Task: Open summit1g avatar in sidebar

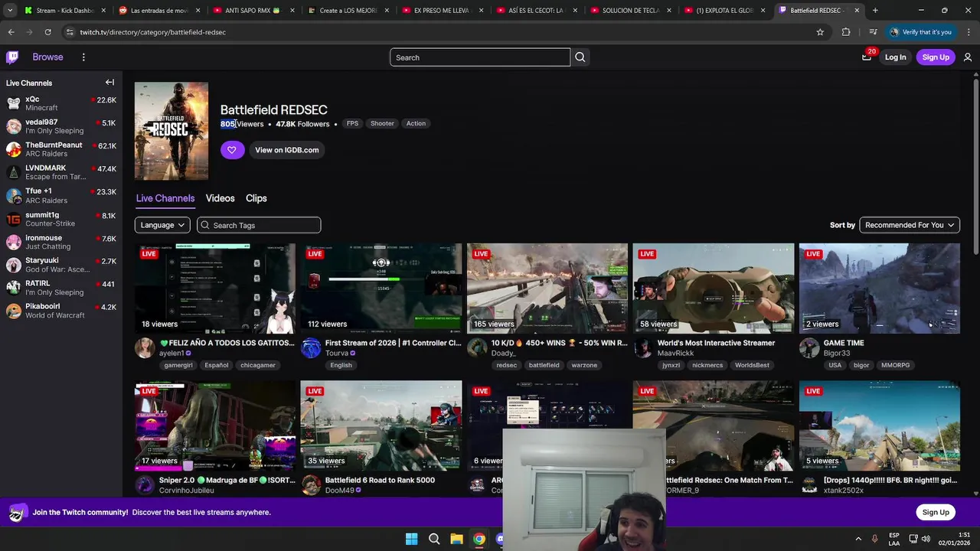Action: (14, 219)
